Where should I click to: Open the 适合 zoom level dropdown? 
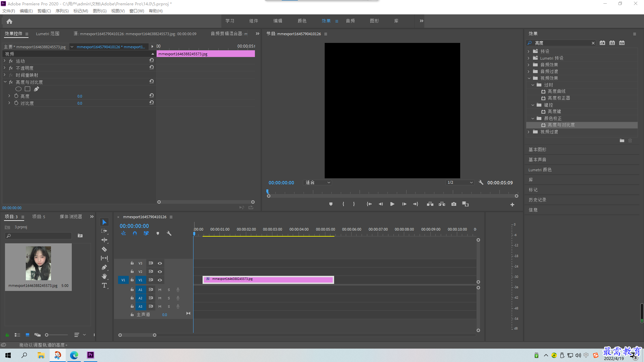tap(318, 183)
